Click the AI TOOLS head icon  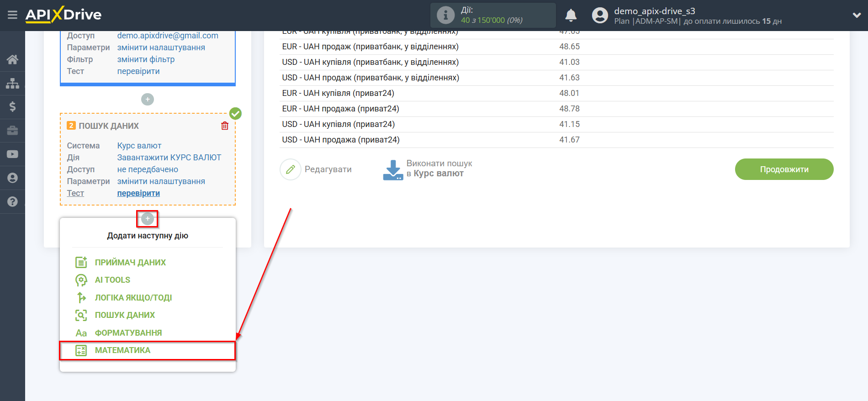coord(81,280)
